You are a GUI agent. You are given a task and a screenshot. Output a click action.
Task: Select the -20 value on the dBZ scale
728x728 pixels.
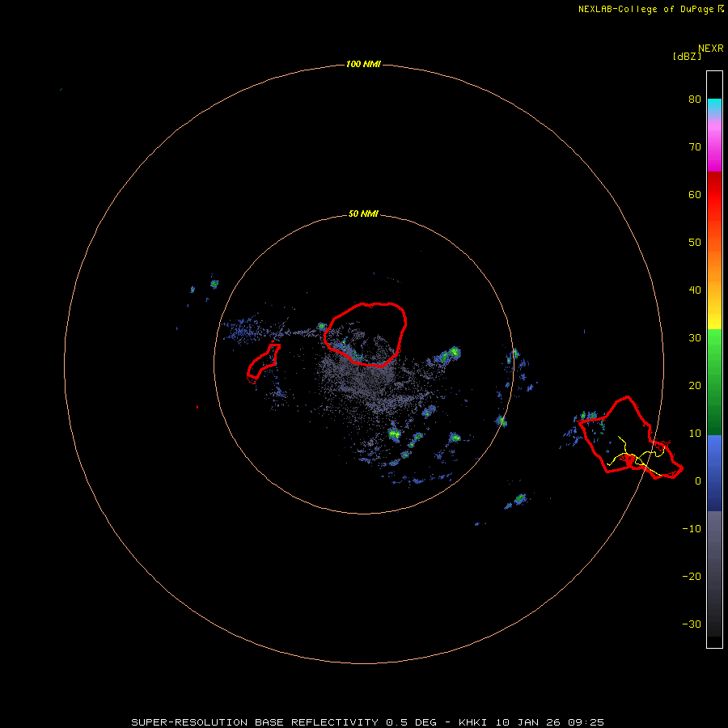coord(692,577)
